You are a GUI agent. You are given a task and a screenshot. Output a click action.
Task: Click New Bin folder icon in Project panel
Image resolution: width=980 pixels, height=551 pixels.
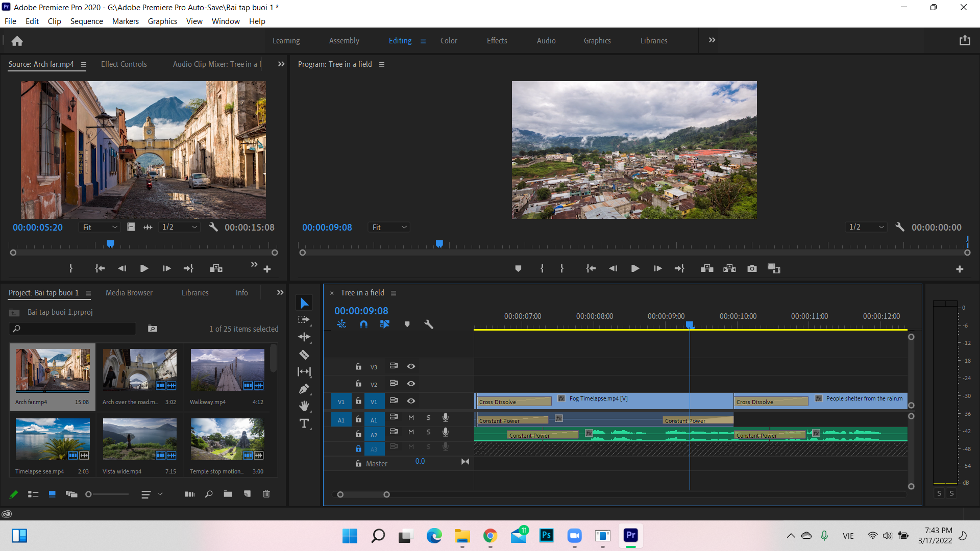pyautogui.click(x=228, y=494)
